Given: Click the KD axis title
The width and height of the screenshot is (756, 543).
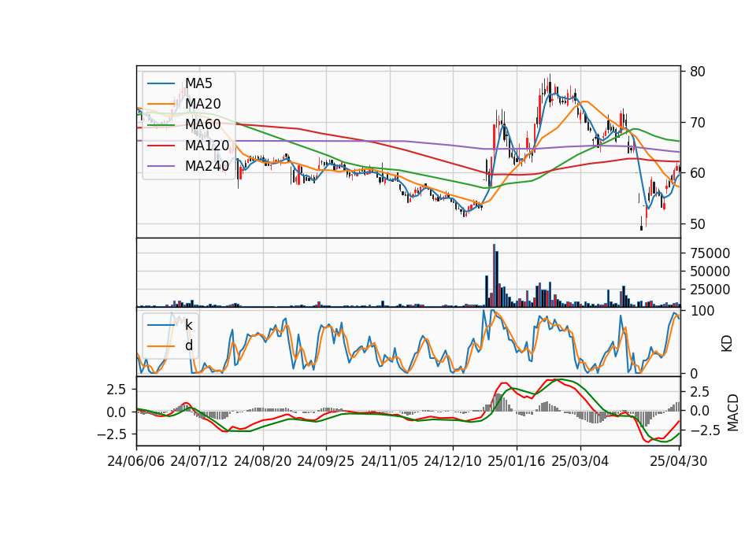Looking at the screenshot, I should click(727, 344).
